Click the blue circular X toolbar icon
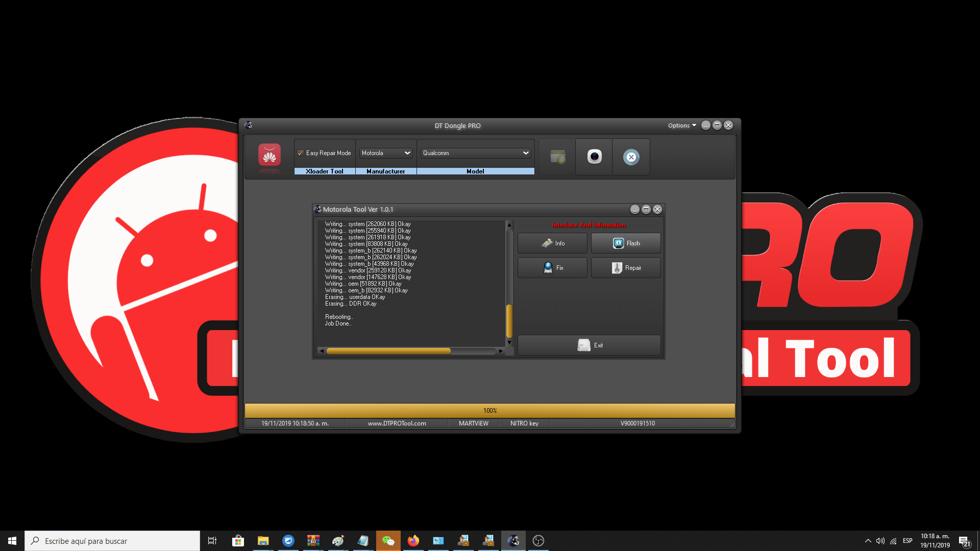 [631, 157]
